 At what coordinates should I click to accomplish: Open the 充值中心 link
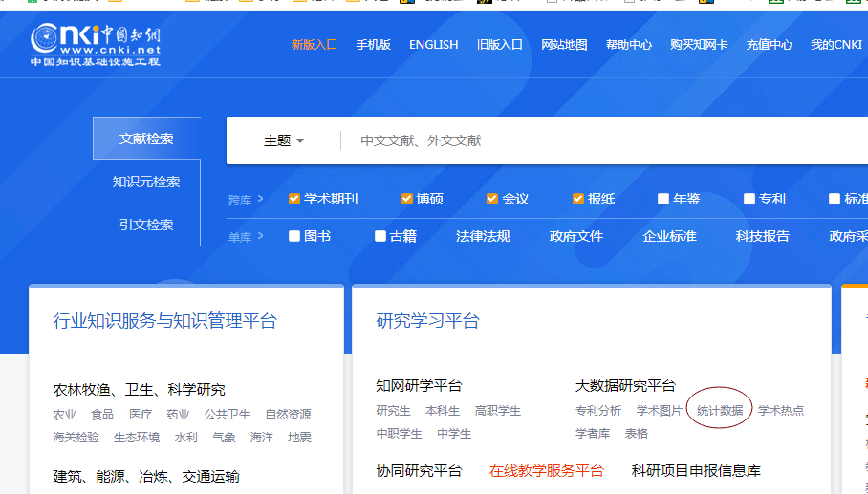770,45
